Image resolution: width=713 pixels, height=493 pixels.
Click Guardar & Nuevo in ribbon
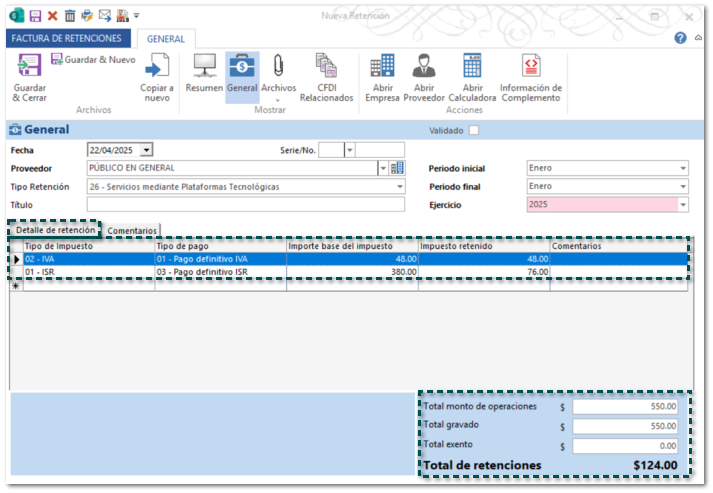point(93,60)
